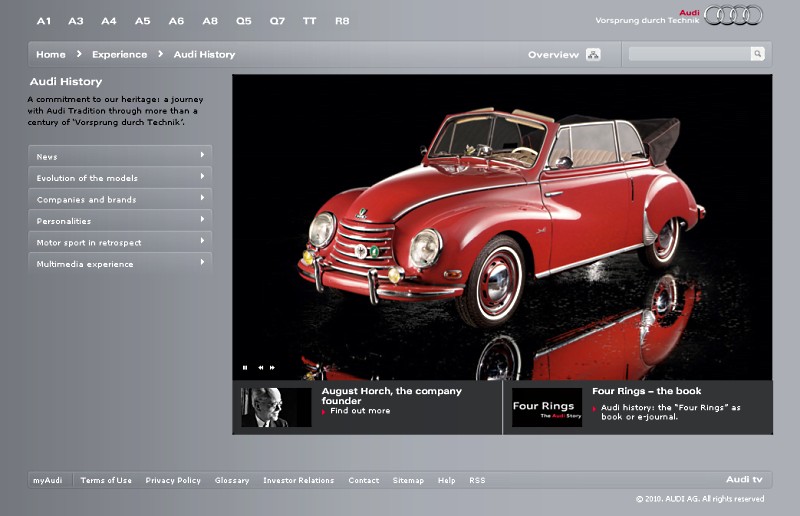800x516 pixels.
Task: Click the 'Audi History' page heading
Action: (x=66, y=82)
